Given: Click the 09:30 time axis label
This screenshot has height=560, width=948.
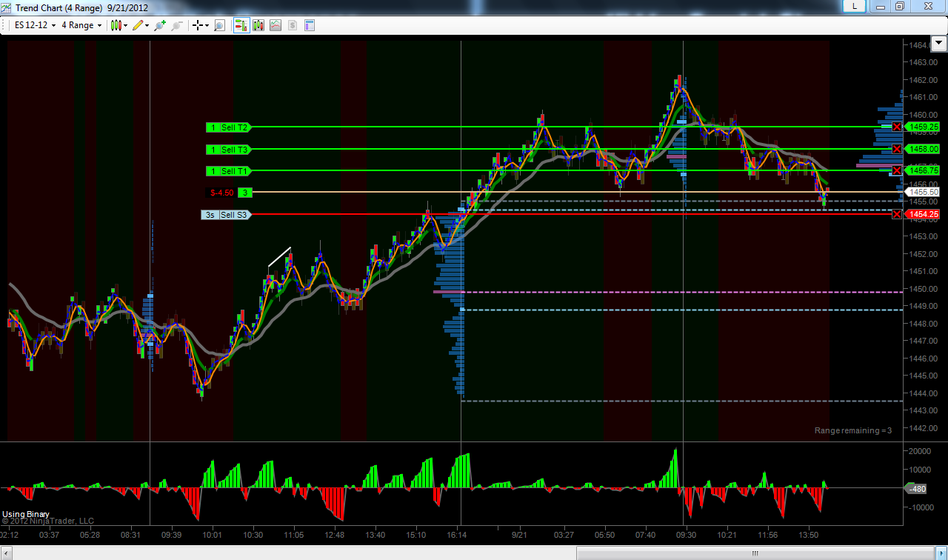Looking at the screenshot, I should [686, 535].
